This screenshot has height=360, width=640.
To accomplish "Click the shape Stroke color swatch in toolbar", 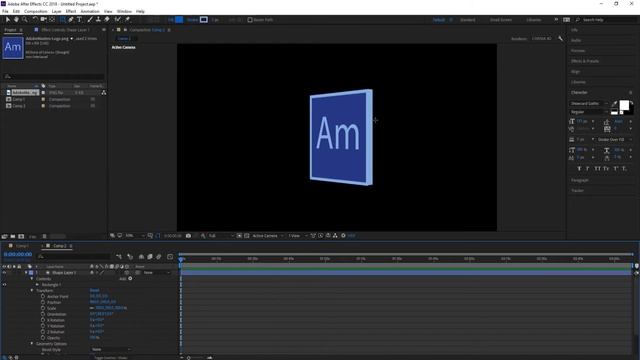I will (204, 20).
